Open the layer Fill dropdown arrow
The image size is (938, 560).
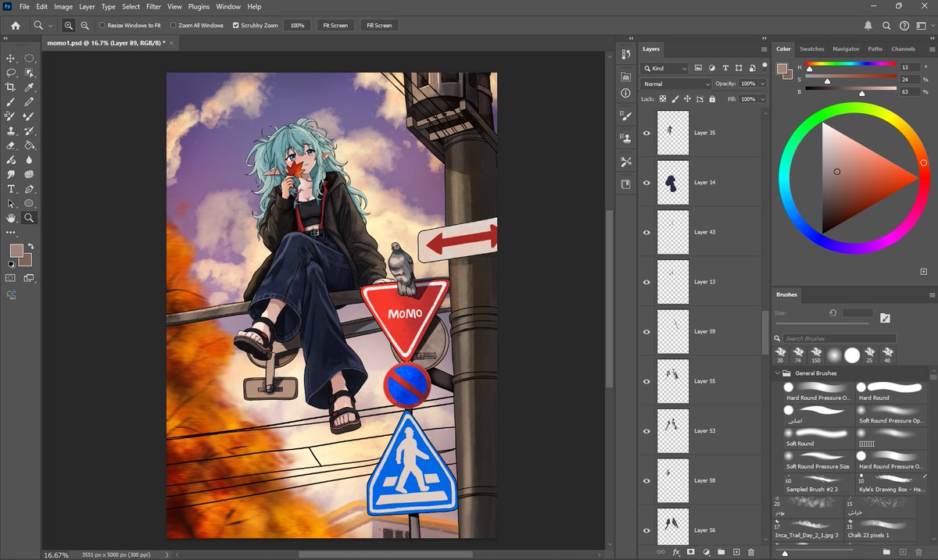pyautogui.click(x=762, y=99)
